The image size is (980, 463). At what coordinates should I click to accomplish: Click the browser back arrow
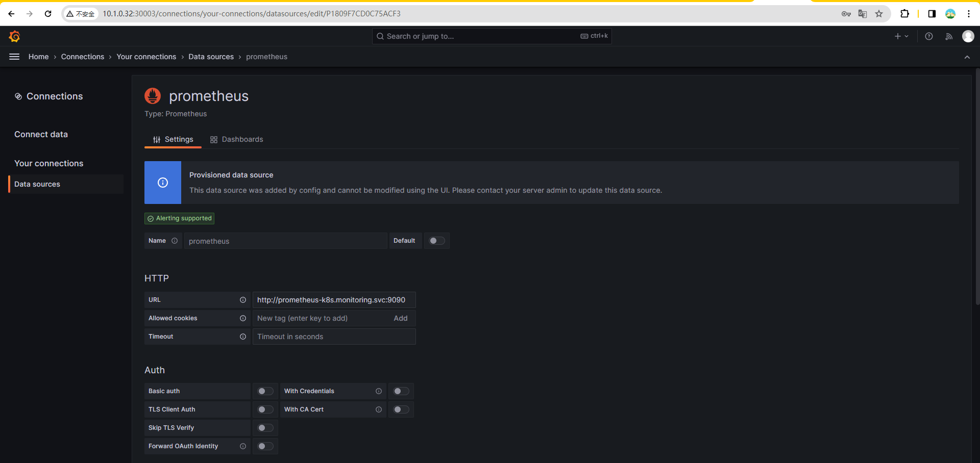[x=11, y=14]
